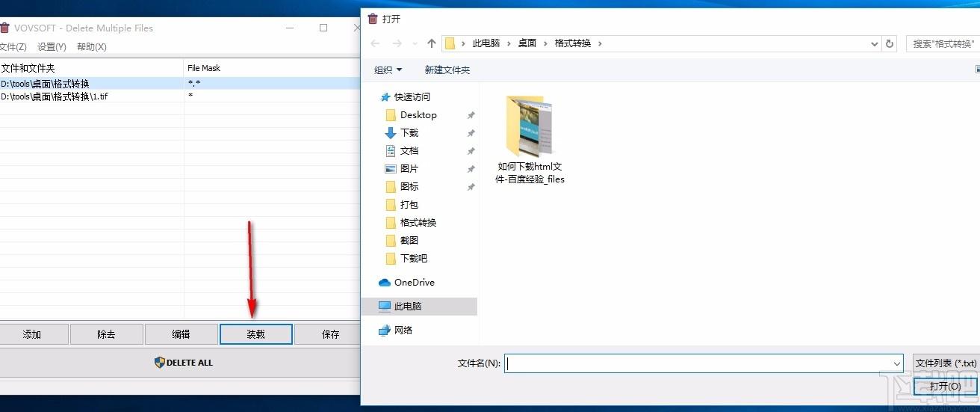Select 快速访问 in navigation pane
The image size is (980, 412).
(412, 97)
